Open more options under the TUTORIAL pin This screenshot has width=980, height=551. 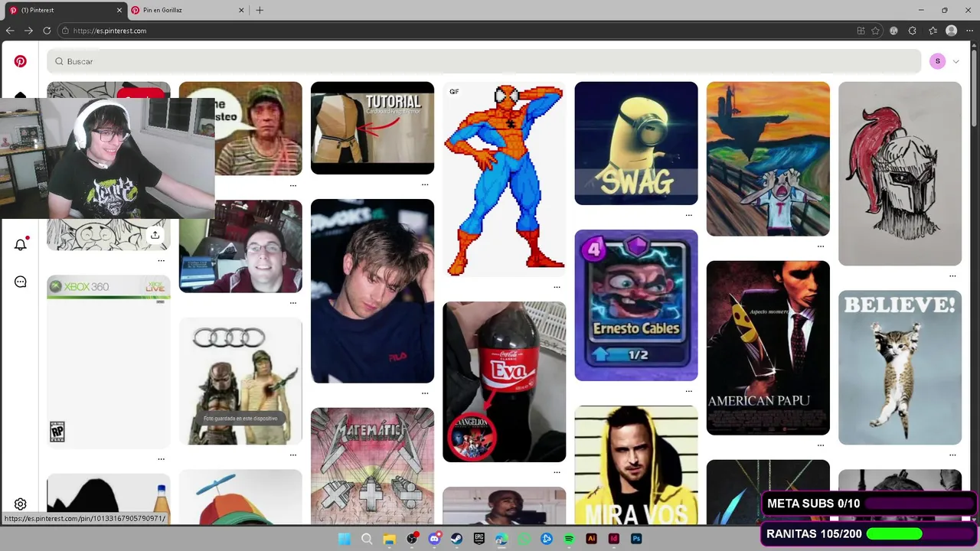click(425, 184)
